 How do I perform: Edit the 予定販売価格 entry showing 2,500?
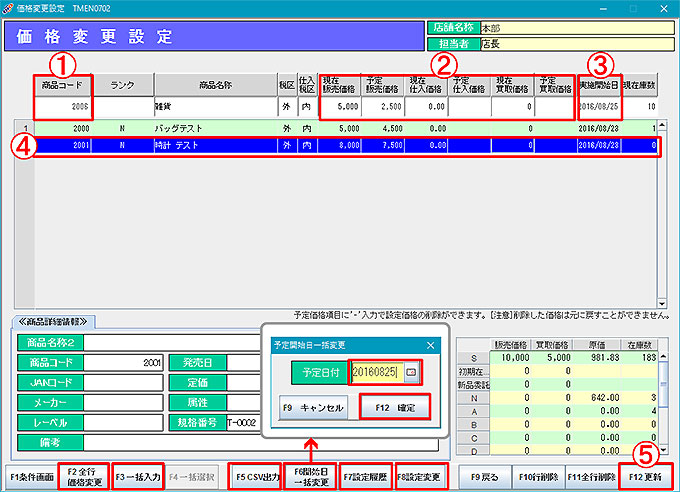382,107
